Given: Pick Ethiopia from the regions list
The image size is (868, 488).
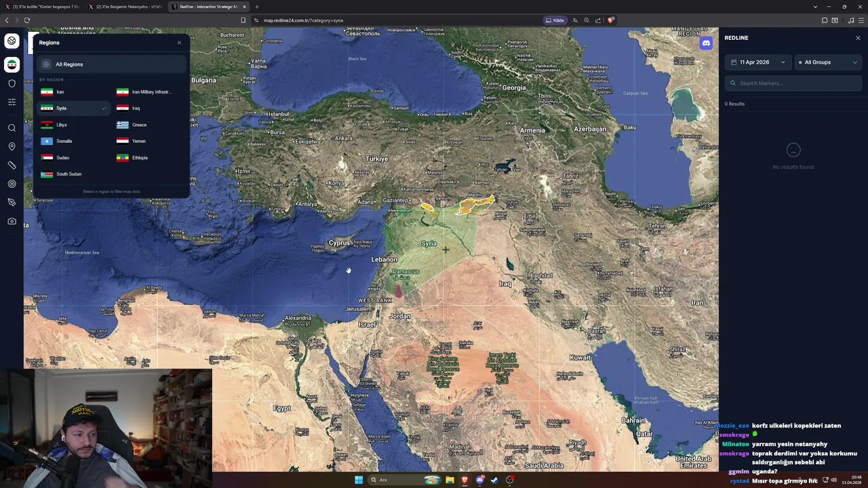Looking at the screenshot, I should 150,158.
